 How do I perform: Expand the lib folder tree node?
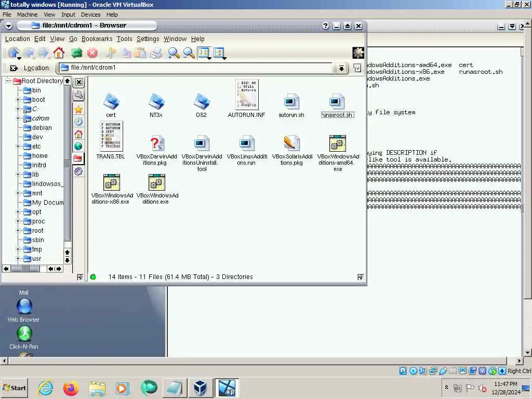pos(18,175)
